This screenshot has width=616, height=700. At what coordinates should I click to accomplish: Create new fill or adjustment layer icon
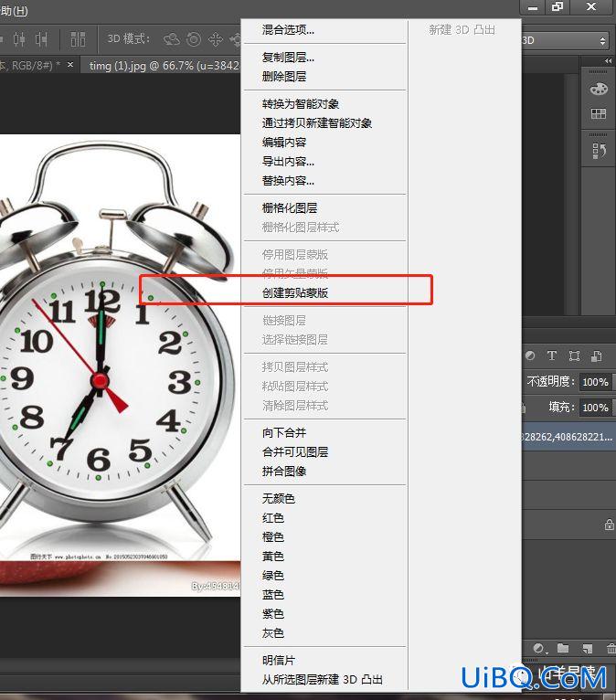point(539,648)
